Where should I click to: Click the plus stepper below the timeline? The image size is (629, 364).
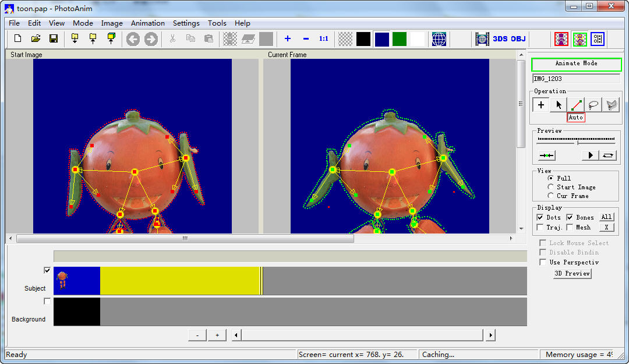point(216,335)
